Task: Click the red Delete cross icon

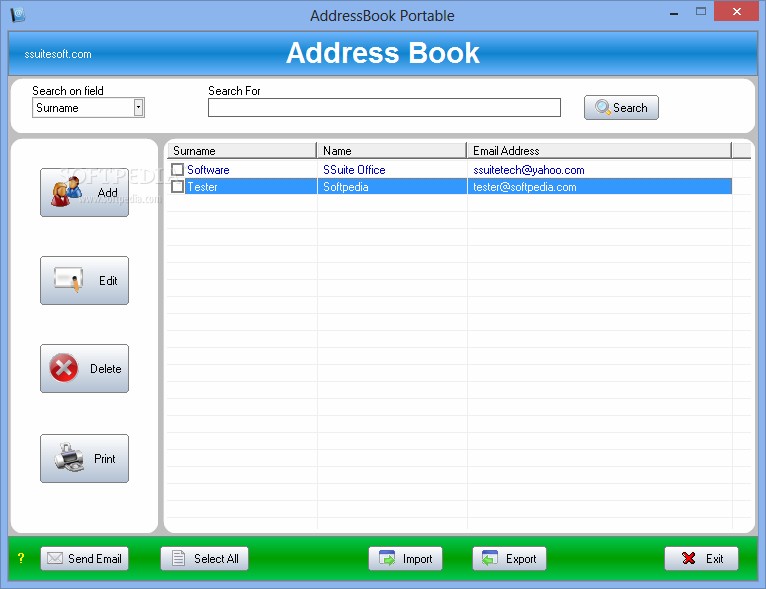Action: click(x=64, y=368)
